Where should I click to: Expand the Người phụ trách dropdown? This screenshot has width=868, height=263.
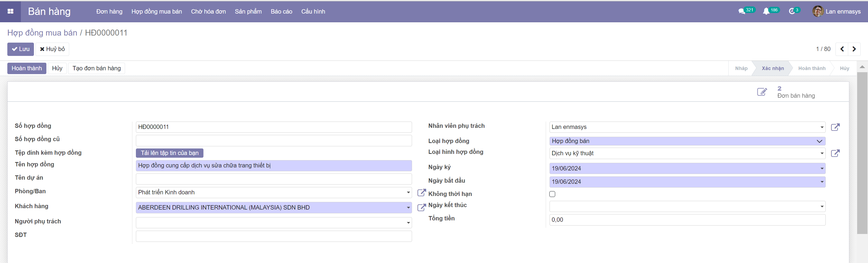[x=408, y=223]
